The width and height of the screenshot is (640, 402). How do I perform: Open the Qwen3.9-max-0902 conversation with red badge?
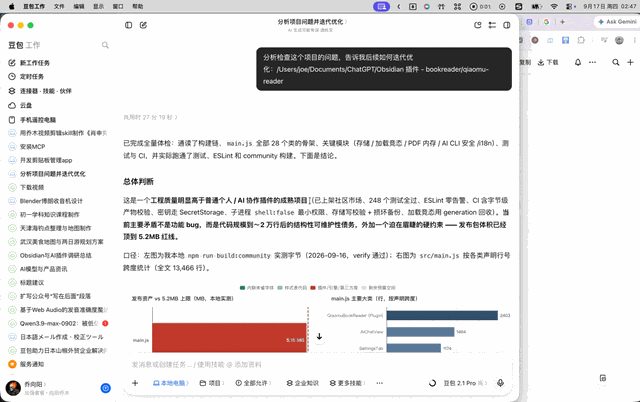coord(57,323)
